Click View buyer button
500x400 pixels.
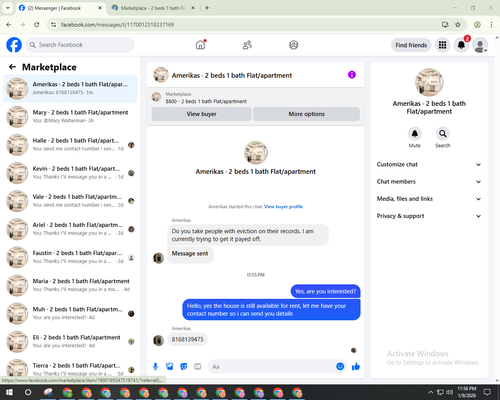(x=201, y=114)
